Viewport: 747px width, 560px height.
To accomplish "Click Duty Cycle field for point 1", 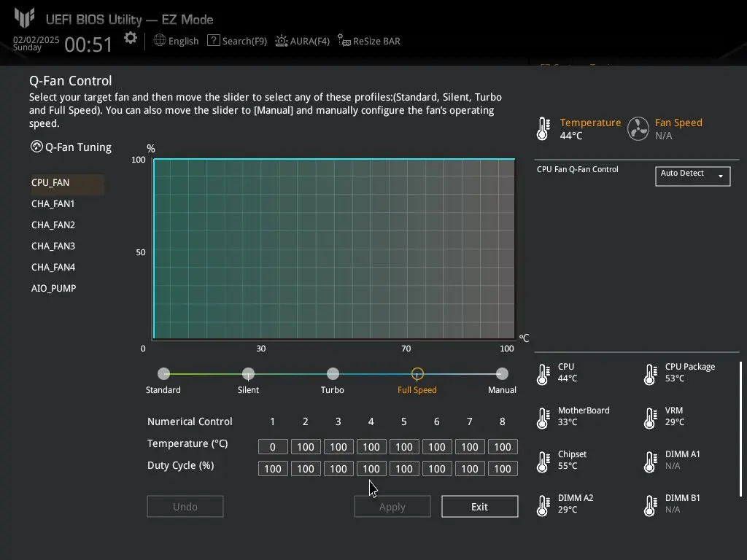I will pyautogui.click(x=273, y=469).
